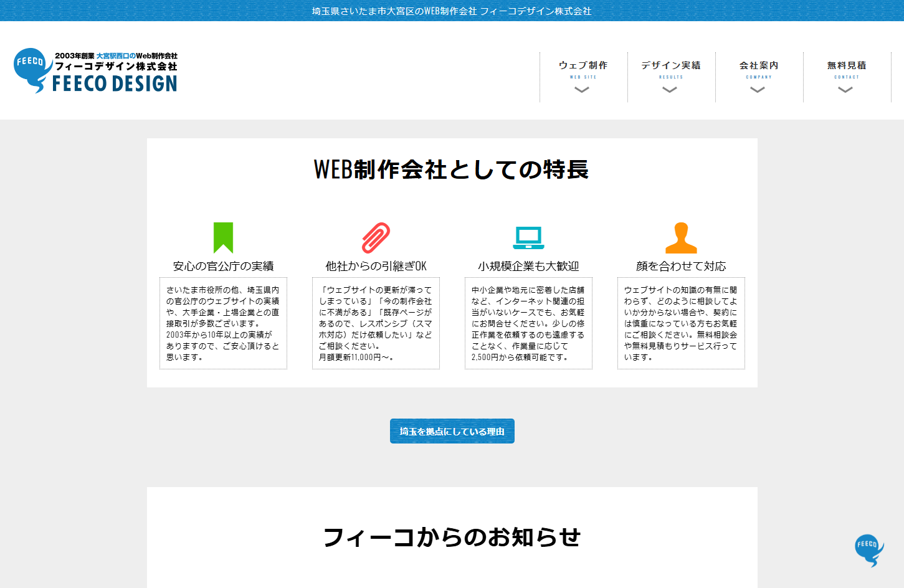904x588 pixels.
Task: Click the 安心の官公庁の実績 heading
Action: coord(223,266)
